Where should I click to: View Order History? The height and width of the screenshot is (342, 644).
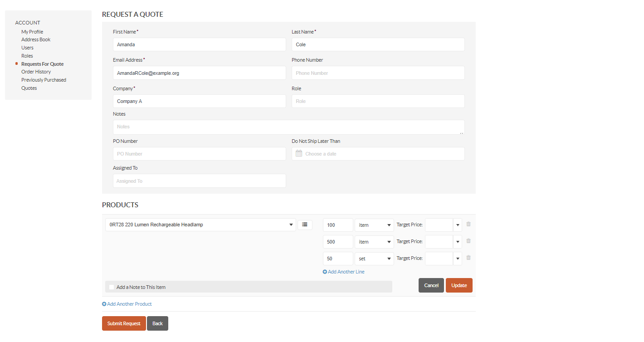pos(36,72)
